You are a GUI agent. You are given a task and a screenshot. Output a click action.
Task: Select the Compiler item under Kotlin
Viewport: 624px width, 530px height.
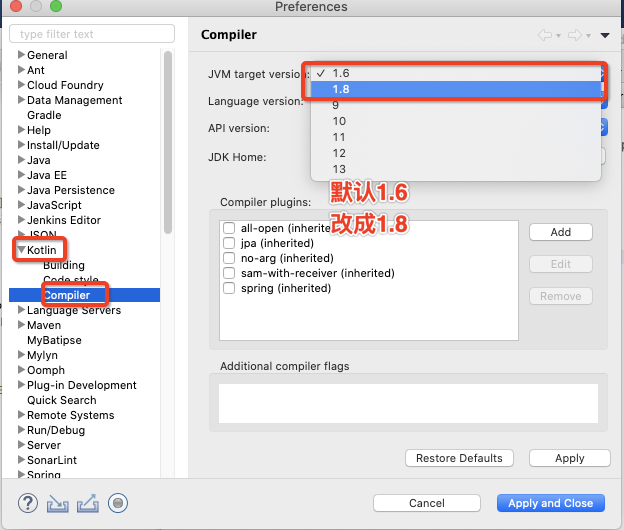coord(67,295)
